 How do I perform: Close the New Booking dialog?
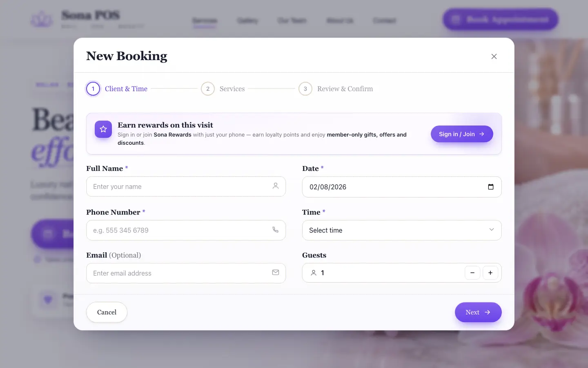click(x=494, y=56)
